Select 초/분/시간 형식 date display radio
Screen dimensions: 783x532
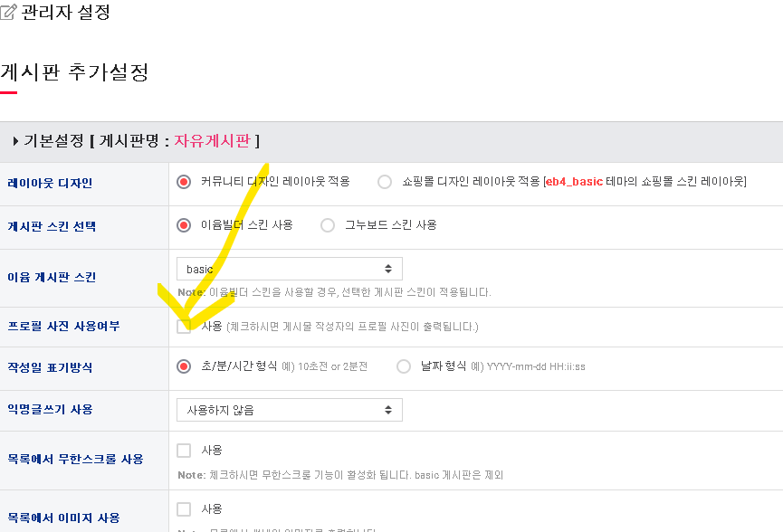coord(184,366)
